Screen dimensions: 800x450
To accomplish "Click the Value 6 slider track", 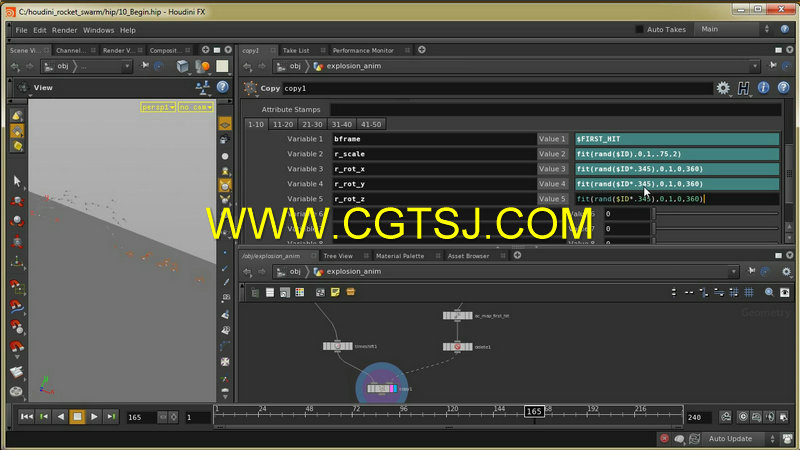I will (x=717, y=214).
